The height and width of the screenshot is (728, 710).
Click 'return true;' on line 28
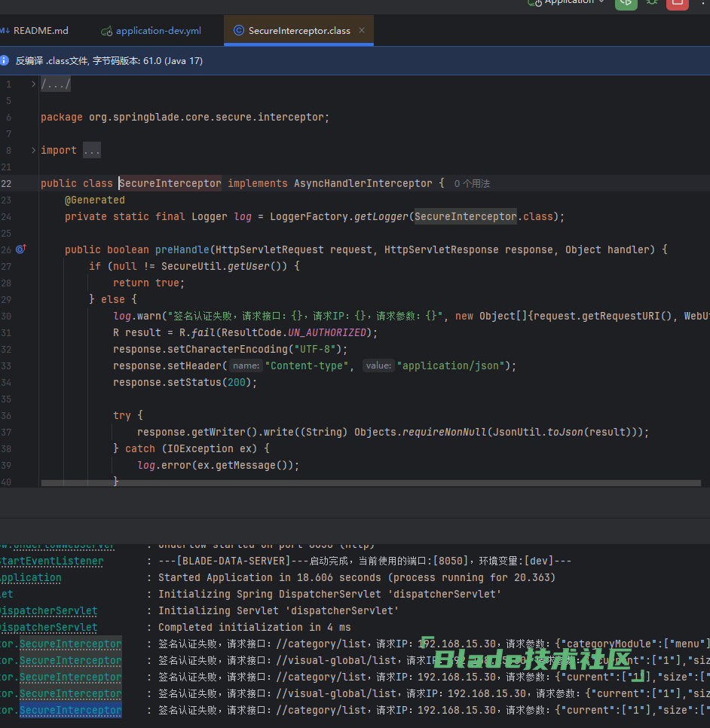pyautogui.click(x=148, y=283)
